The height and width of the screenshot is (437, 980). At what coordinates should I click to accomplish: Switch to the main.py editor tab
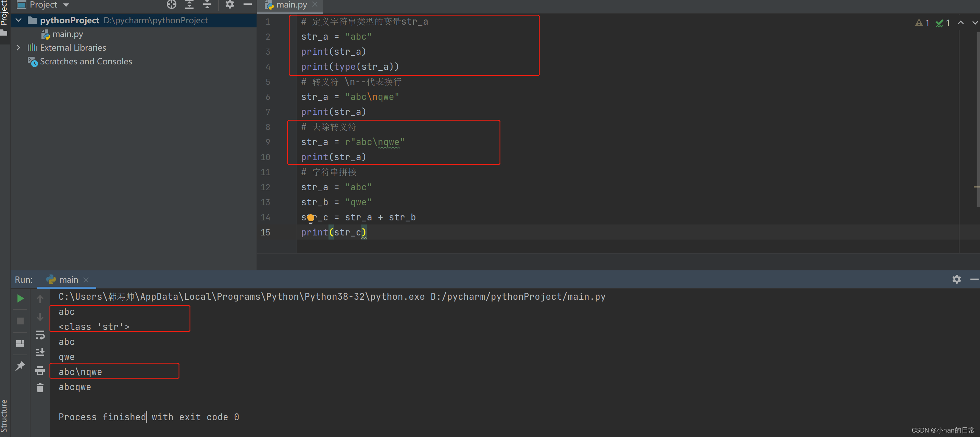[x=291, y=5]
